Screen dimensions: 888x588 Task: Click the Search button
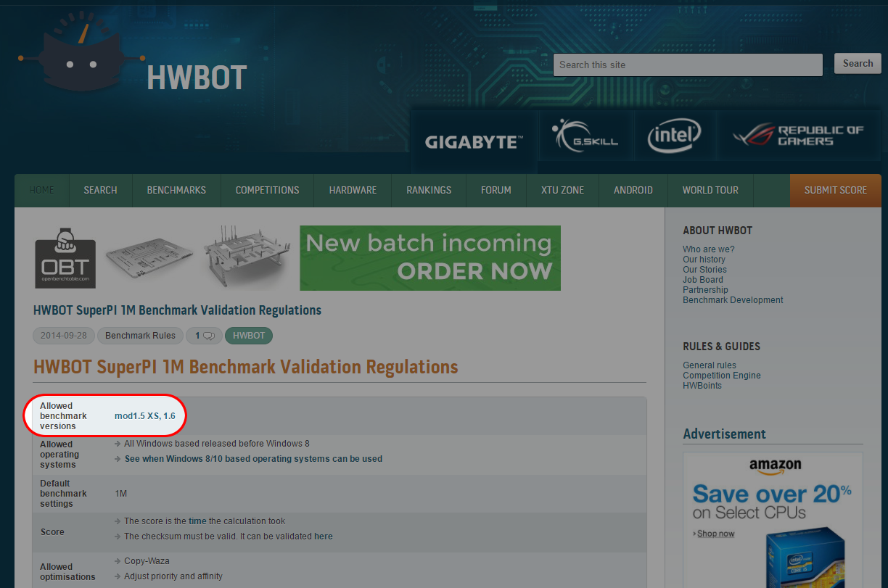click(x=858, y=64)
